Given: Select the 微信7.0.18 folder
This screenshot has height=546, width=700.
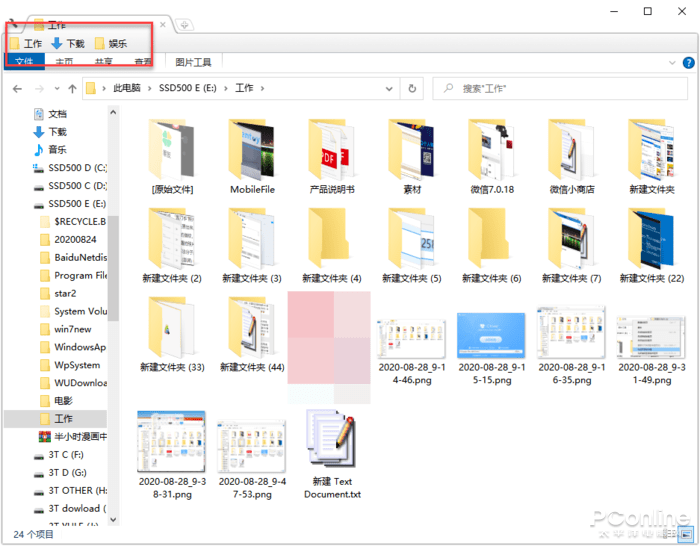Looking at the screenshot, I should coord(492,157).
